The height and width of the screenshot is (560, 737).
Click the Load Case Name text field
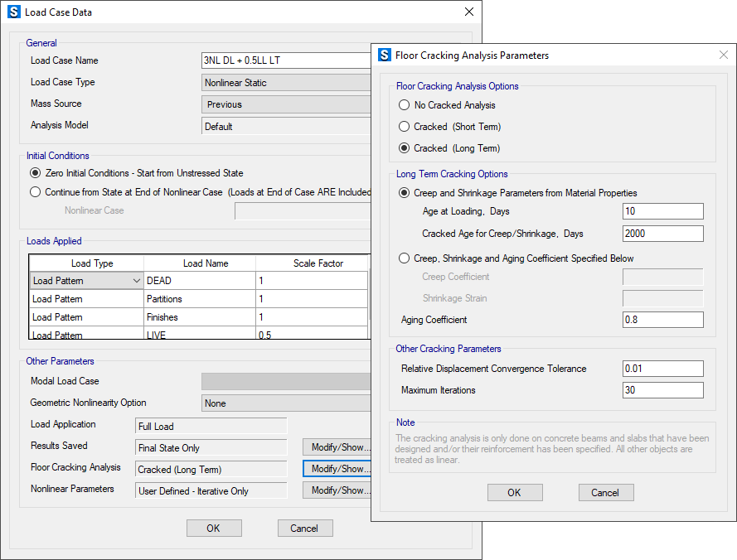[x=286, y=60]
